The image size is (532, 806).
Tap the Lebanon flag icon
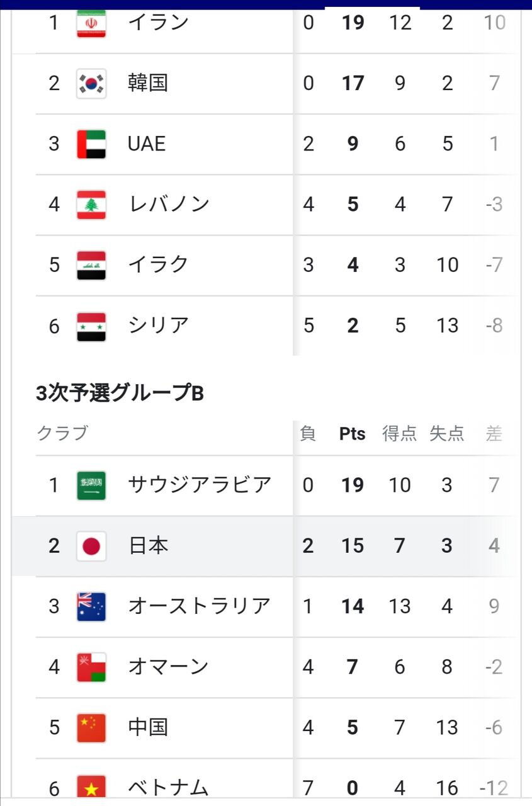coord(91,205)
